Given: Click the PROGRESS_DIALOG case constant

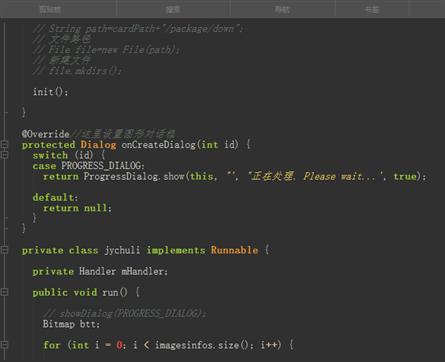Looking at the screenshot, I should point(102,166).
